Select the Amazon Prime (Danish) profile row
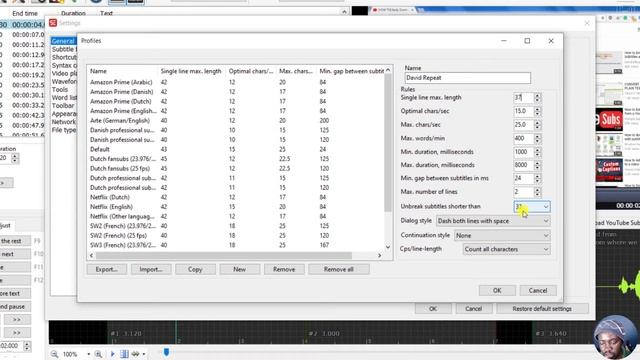The height and width of the screenshot is (360, 640). (236, 92)
